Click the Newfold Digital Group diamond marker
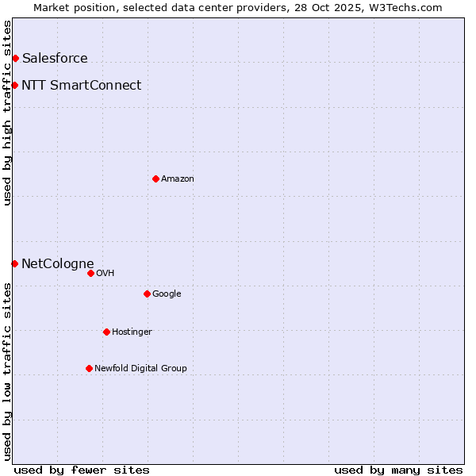Image resolution: width=476 pixels, height=476 pixels. click(89, 368)
